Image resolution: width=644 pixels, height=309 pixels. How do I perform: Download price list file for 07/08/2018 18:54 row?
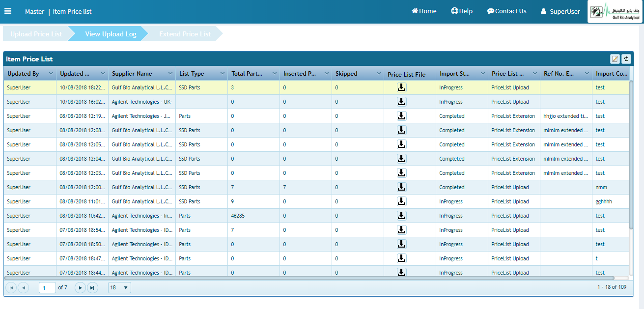pyautogui.click(x=401, y=230)
